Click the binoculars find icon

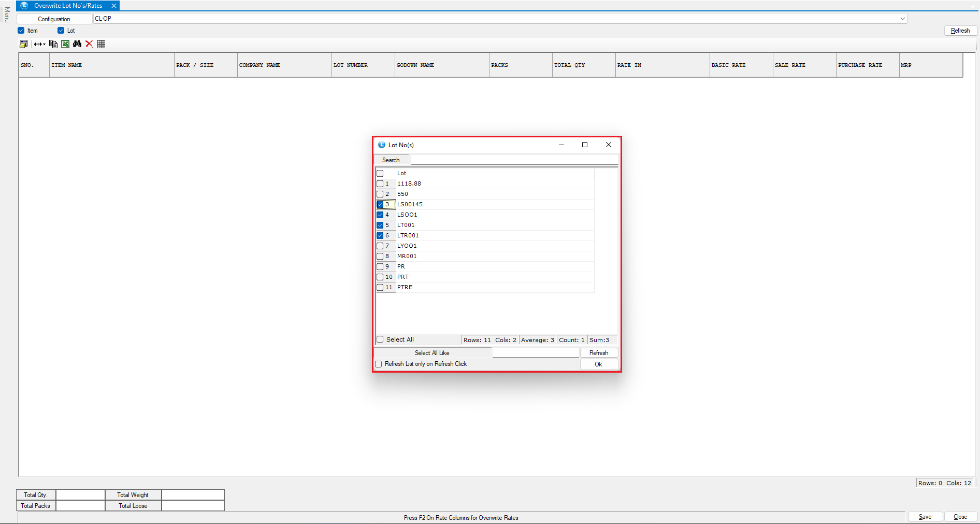point(77,44)
